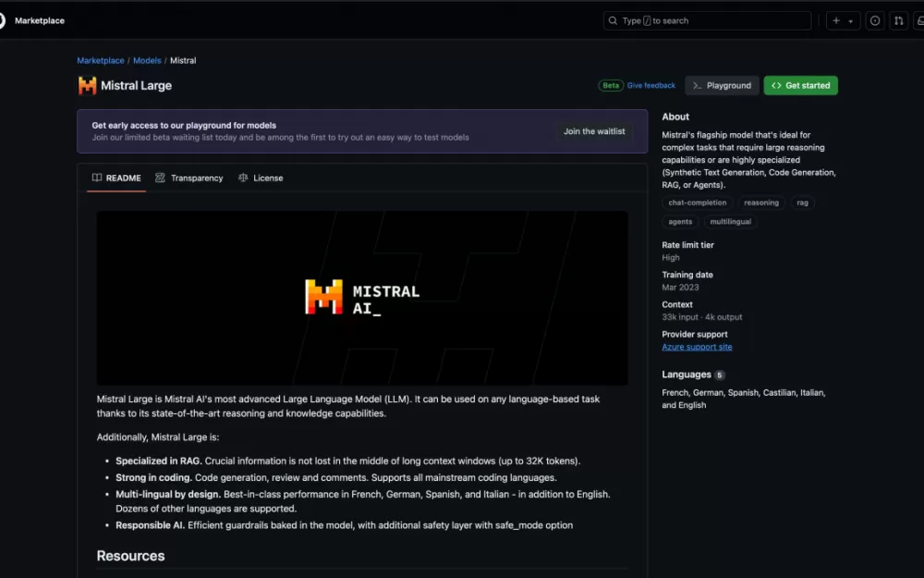Click the 'Mar 2023' training date text
The image size is (924, 578).
coord(680,288)
